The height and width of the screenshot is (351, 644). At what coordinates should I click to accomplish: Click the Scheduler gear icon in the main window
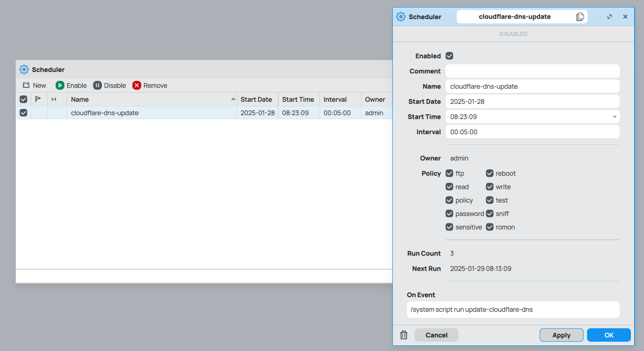coord(24,69)
